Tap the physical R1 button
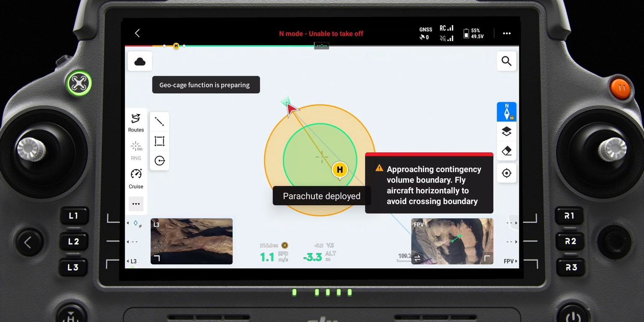The width and height of the screenshot is (644, 322). pyautogui.click(x=570, y=216)
